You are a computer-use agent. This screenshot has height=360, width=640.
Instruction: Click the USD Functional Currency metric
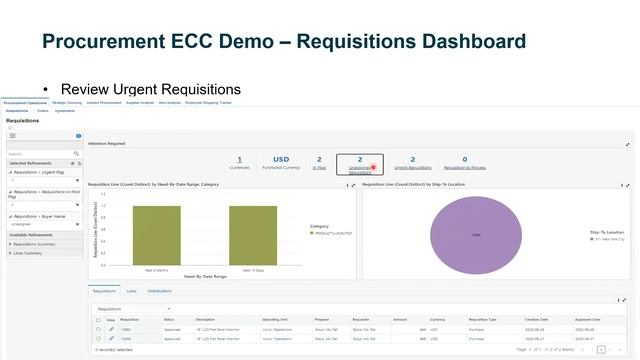pos(281,163)
